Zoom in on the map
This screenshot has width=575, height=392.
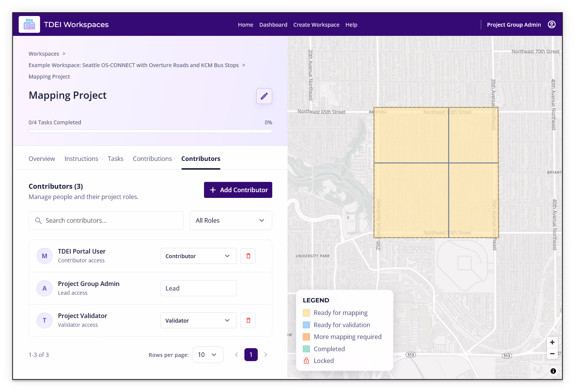pos(552,342)
